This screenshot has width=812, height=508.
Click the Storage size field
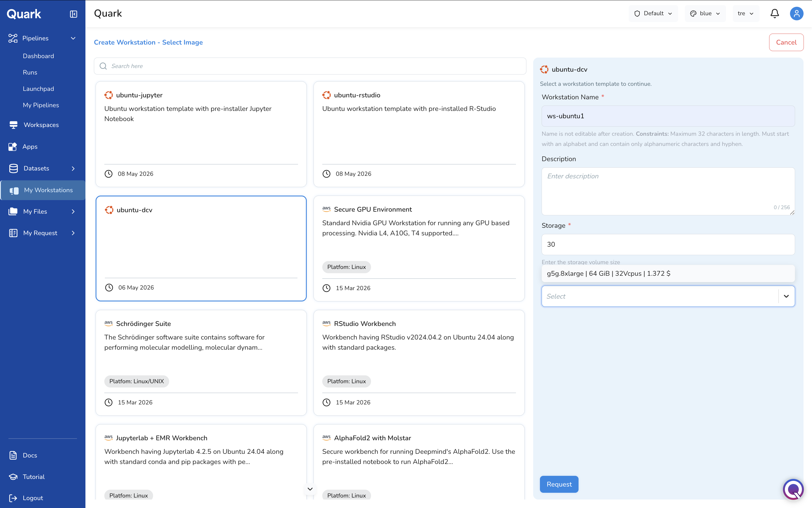[668, 244]
